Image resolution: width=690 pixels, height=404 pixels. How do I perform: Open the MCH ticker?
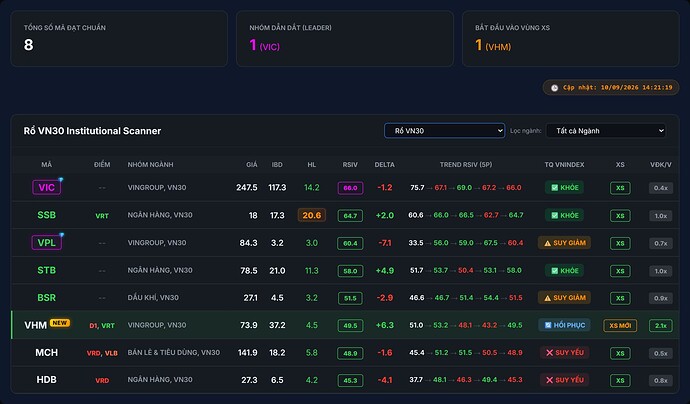[47, 353]
